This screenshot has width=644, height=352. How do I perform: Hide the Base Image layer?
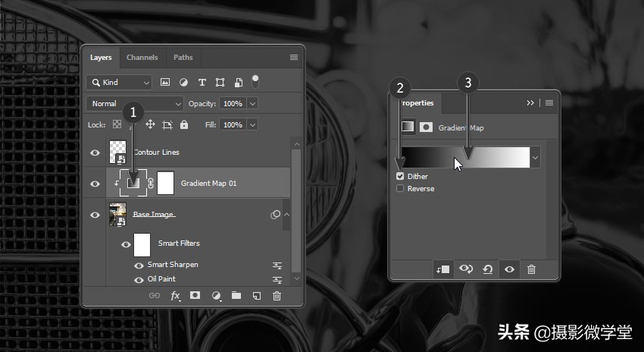click(95, 215)
